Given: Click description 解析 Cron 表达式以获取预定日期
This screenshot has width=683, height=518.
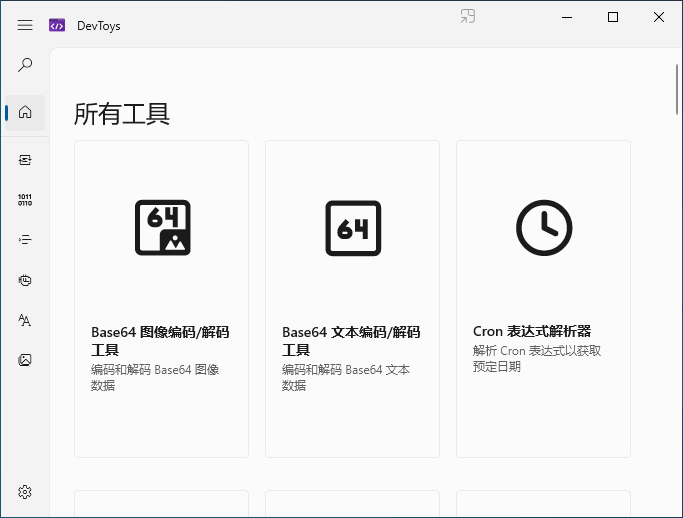Looking at the screenshot, I should [537, 359].
